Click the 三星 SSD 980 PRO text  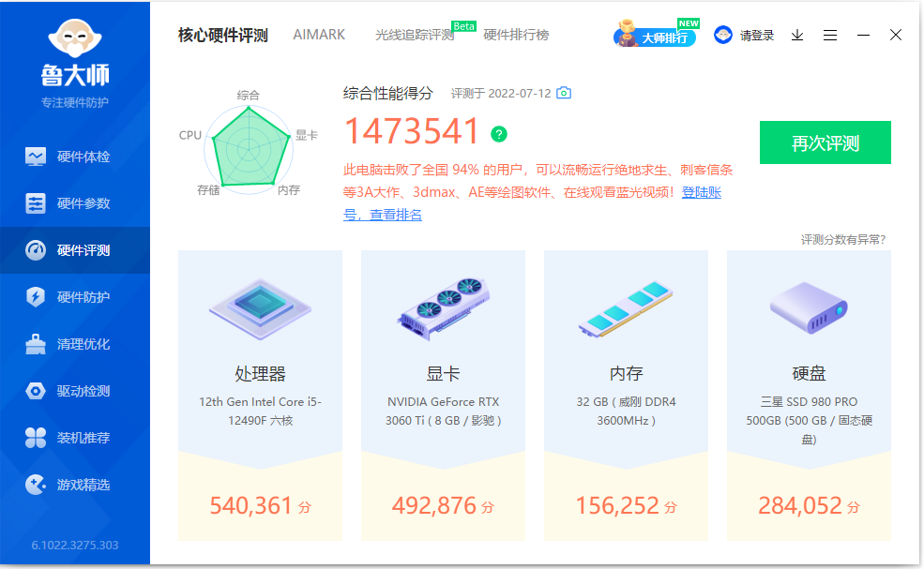(x=809, y=421)
